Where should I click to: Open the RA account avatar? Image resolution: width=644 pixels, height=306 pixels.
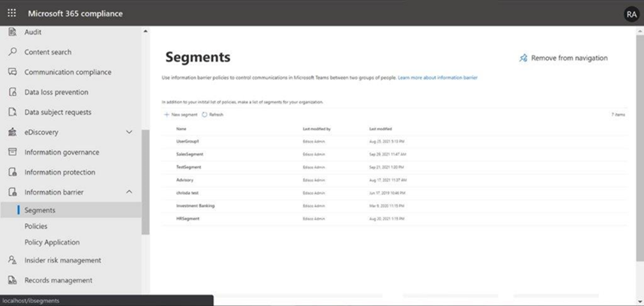[631, 13]
